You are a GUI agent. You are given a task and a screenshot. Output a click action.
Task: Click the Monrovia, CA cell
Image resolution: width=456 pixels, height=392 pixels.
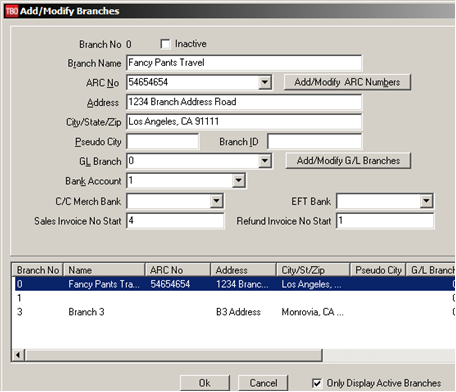[312, 312]
